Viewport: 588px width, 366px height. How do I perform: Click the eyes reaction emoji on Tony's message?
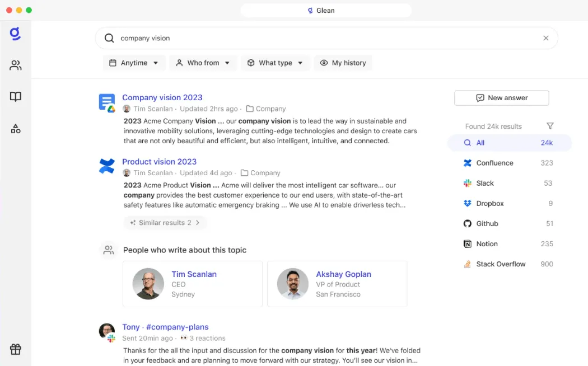tap(184, 338)
